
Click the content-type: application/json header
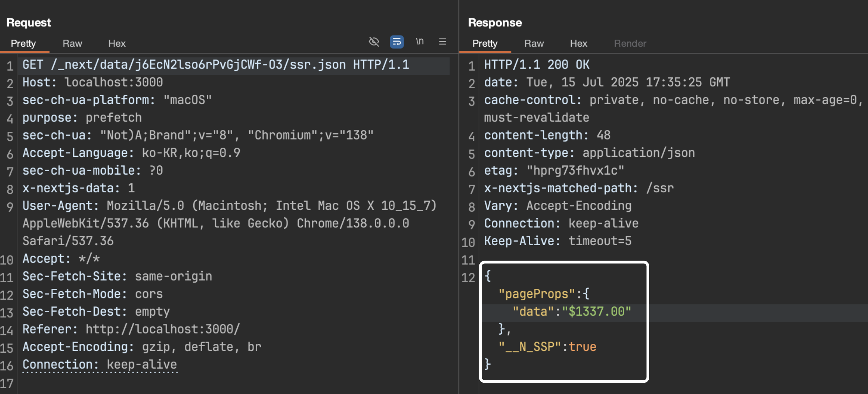(x=590, y=153)
